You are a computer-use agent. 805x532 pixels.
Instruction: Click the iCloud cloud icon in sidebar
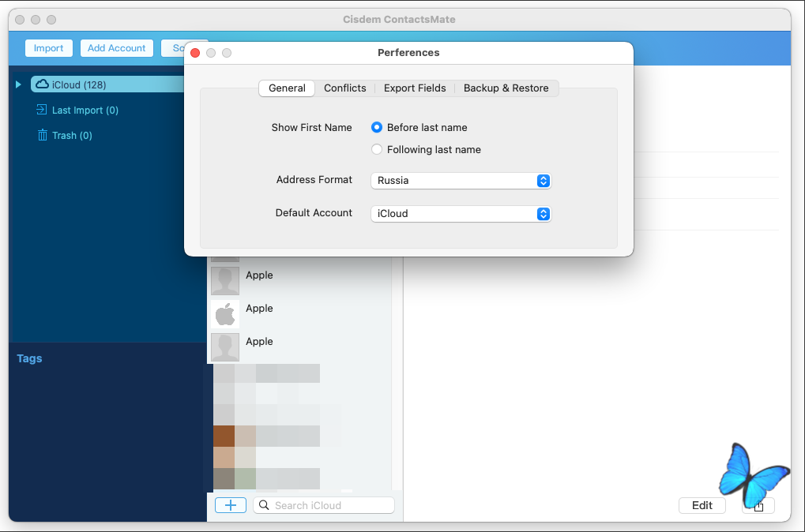pos(42,84)
